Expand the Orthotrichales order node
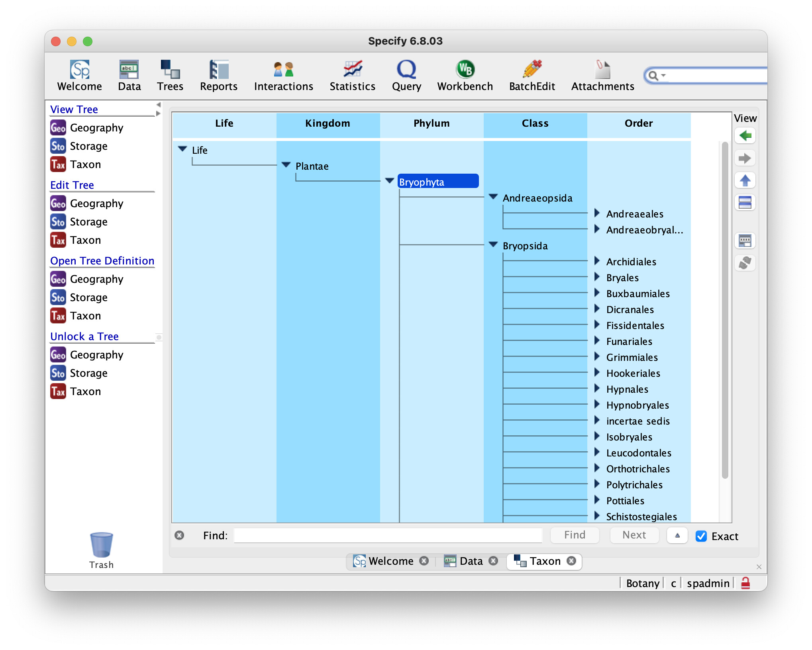 tap(597, 468)
